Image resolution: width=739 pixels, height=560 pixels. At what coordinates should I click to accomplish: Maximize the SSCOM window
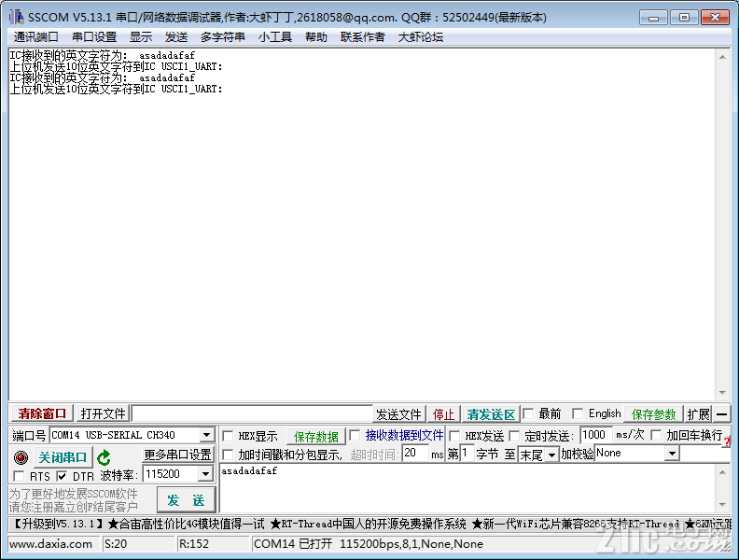[684, 18]
